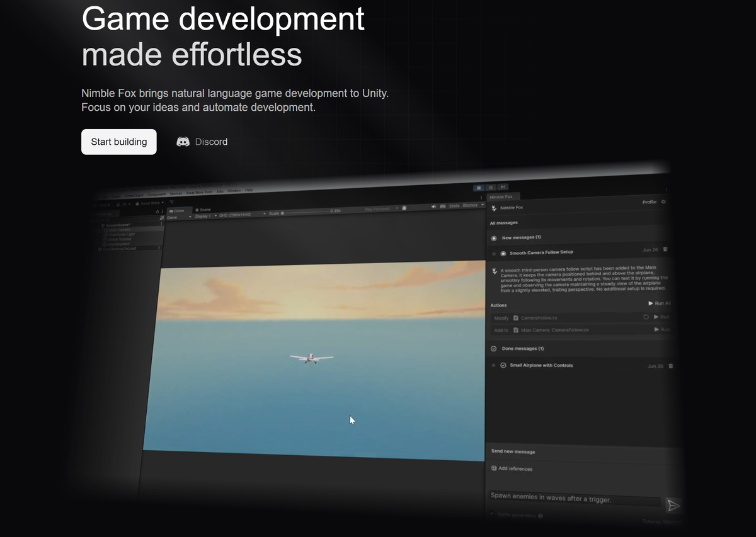The image size is (756, 537).
Task: Switch to the Nimble Fox tab
Action: pos(503,196)
